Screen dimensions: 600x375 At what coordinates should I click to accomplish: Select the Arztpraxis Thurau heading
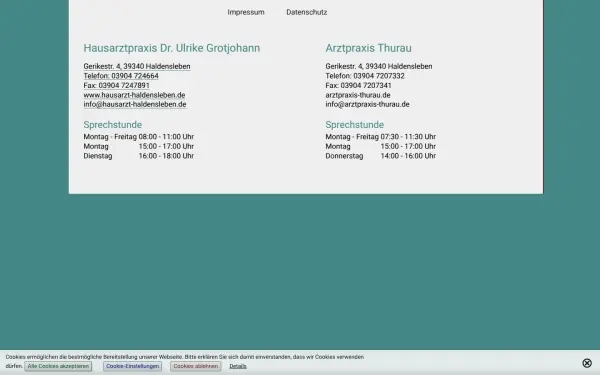pyautogui.click(x=368, y=48)
